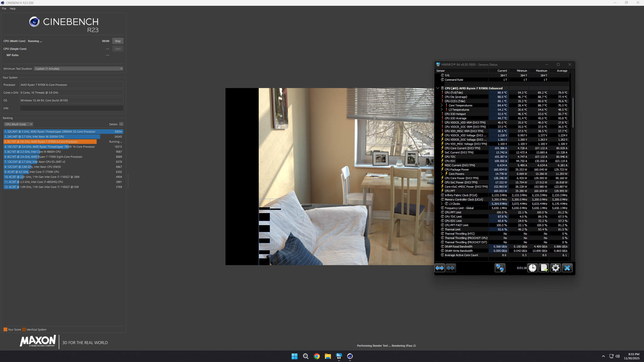Expand the L3 Clocks row
The width and height of the screenshot is (644, 362).
click(x=442, y=204)
